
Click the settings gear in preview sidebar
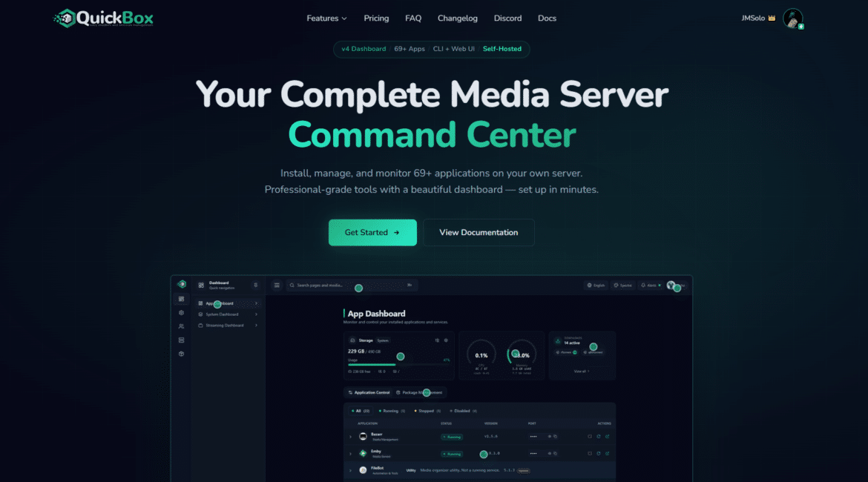pyautogui.click(x=182, y=313)
